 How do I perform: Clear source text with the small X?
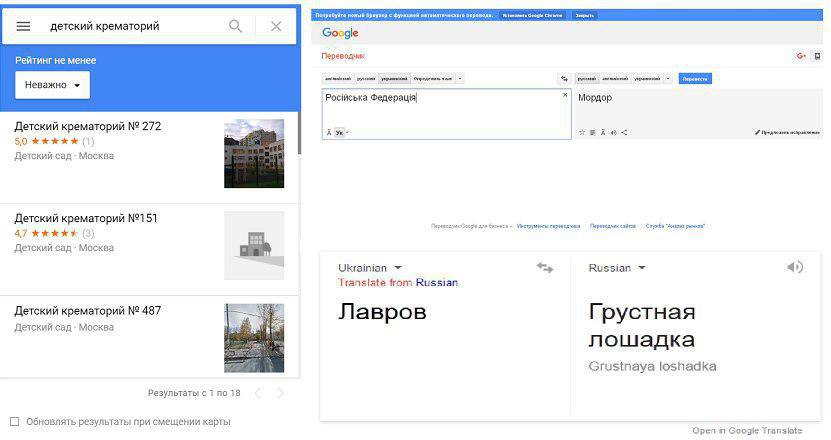click(565, 95)
